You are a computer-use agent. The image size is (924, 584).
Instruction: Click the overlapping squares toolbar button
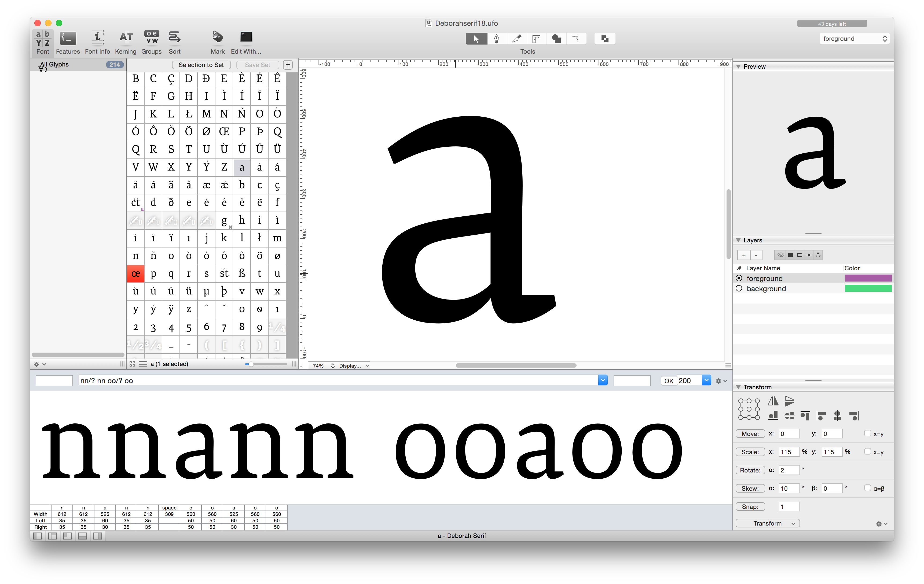point(605,39)
